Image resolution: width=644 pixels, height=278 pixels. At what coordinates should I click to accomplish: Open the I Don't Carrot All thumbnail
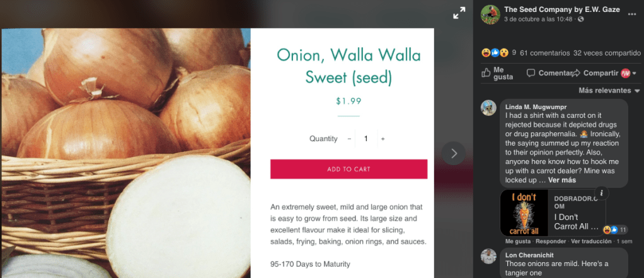pyautogui.click(x=524, y=213)
